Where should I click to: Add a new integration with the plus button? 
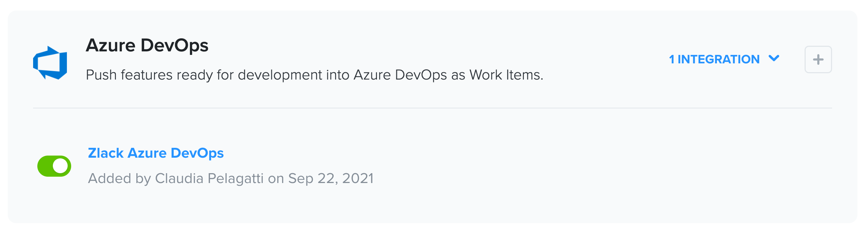pyautogui.click(x=818, y=59)
